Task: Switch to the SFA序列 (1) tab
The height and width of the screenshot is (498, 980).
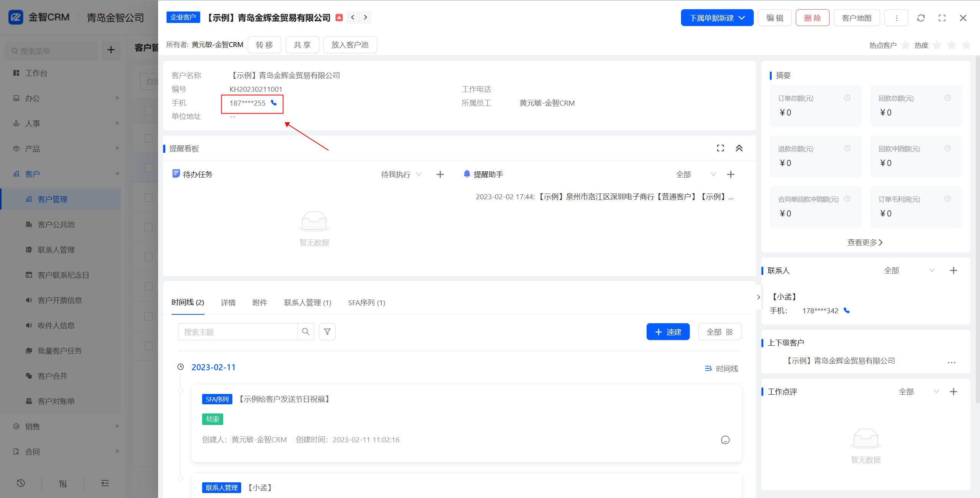Action: (367, 303)
